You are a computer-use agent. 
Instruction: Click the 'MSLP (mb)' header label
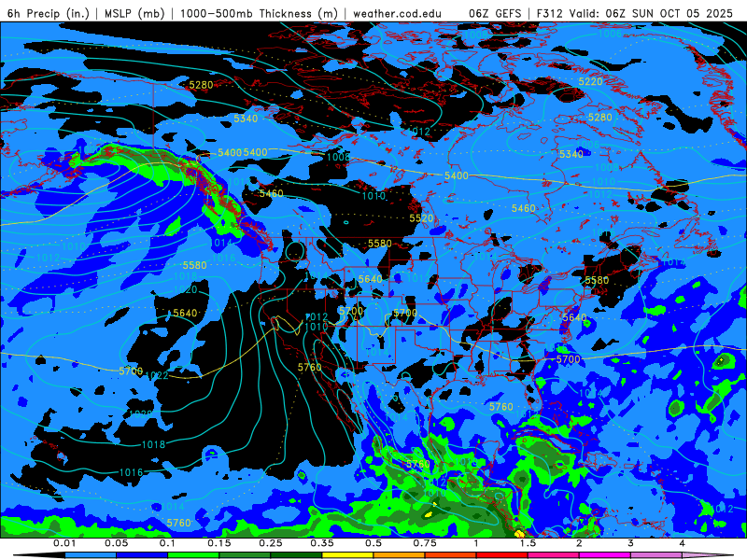coord(134,13)
